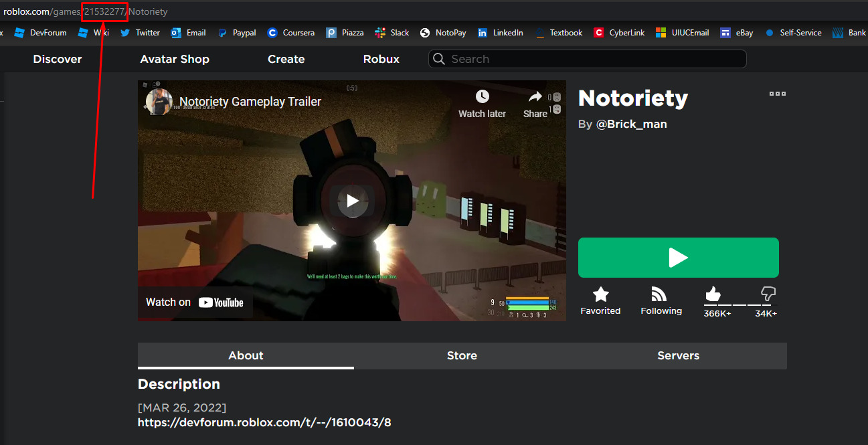Open the Paypal bookmark
The image size is (868, 445).
(x=237, y=33)
